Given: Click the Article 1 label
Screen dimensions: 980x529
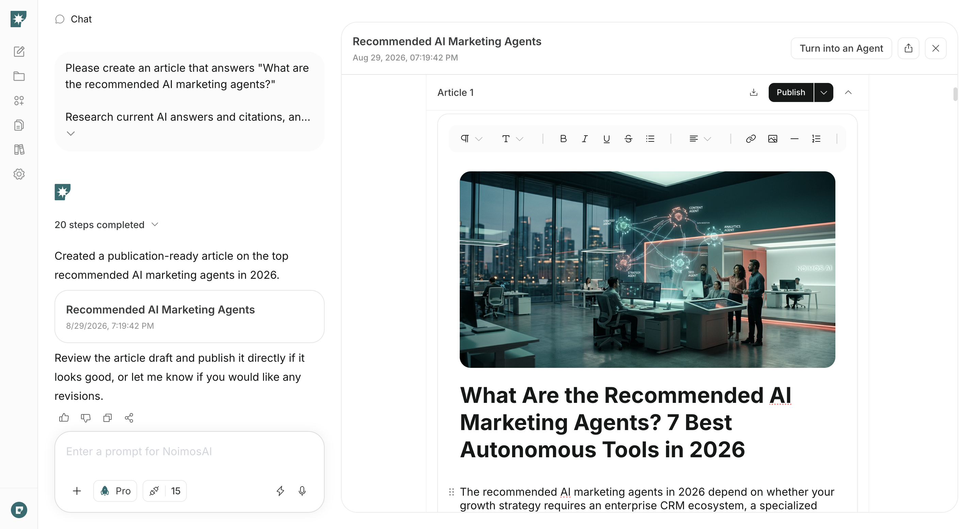Looking at the screenshot, I should pos(455,92).
